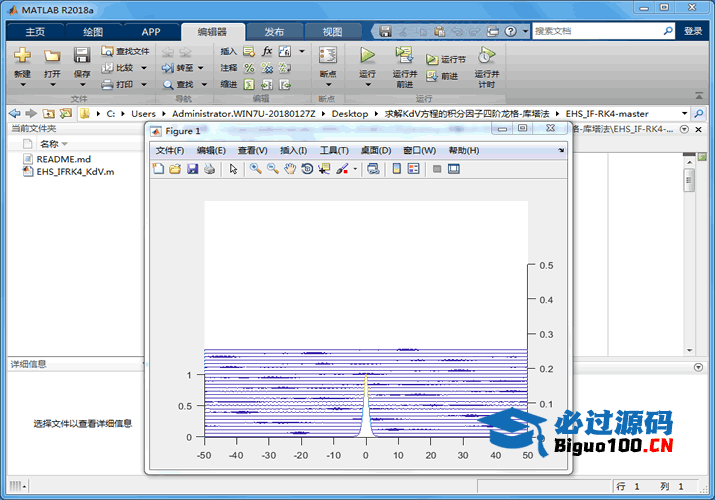Click 比较 compare button
This screenshot has height=500, width=715.
(x=118, y=68)
